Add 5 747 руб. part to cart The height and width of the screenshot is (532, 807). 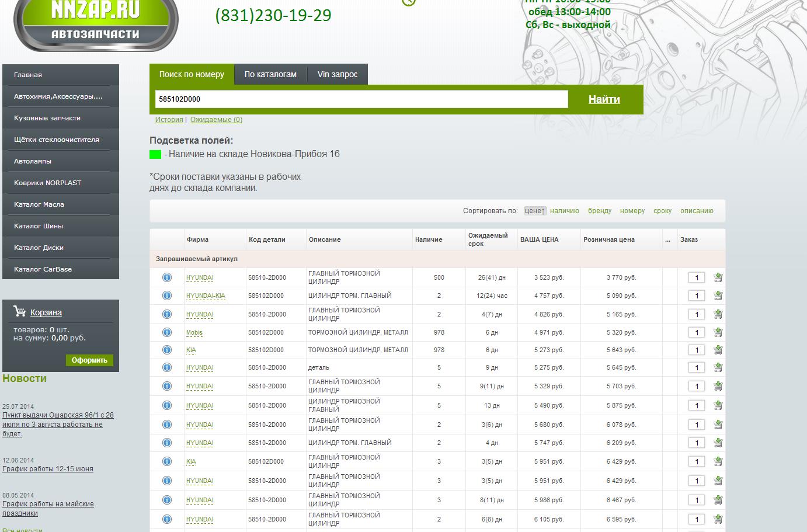[x=718, y=443]
